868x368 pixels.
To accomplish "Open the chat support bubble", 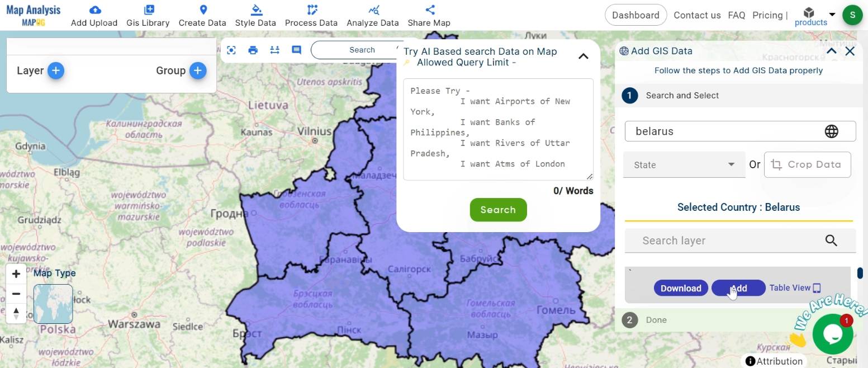I will (x=833, y=334).
